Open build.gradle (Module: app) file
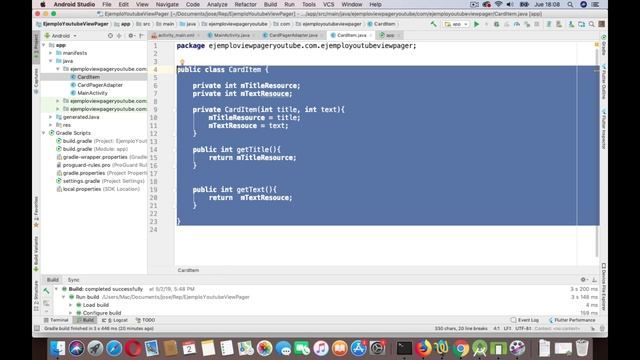 (96, 149)
